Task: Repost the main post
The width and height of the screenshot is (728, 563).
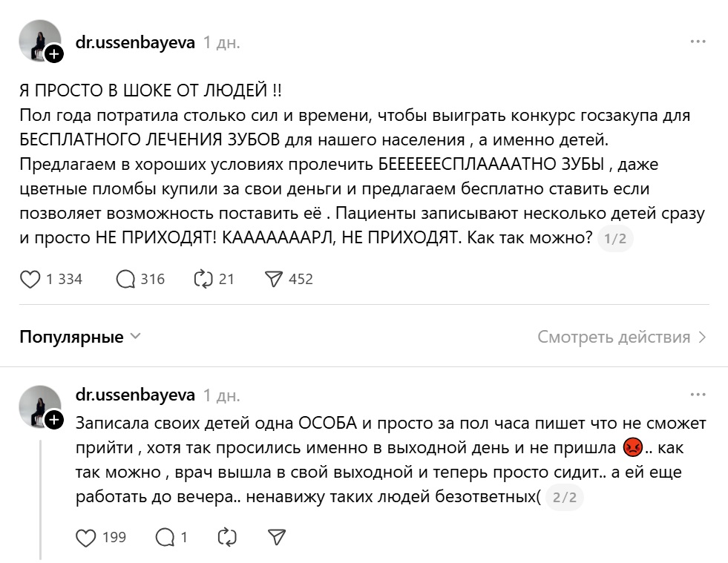Action: [x=203, y=279]
